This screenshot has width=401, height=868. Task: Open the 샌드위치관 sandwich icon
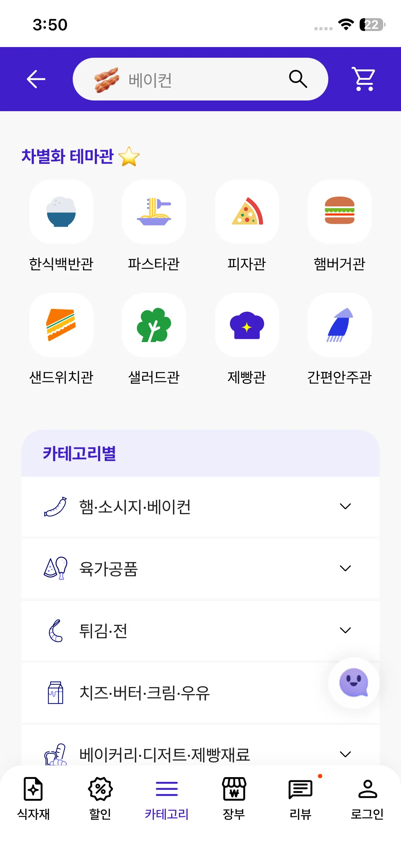61,325
